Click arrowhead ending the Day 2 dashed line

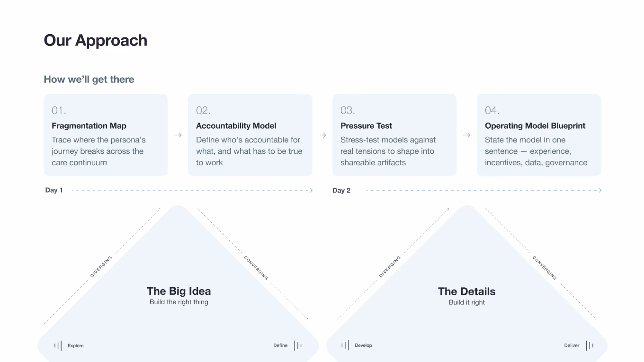pyautogui.click(x=600, y=190)
